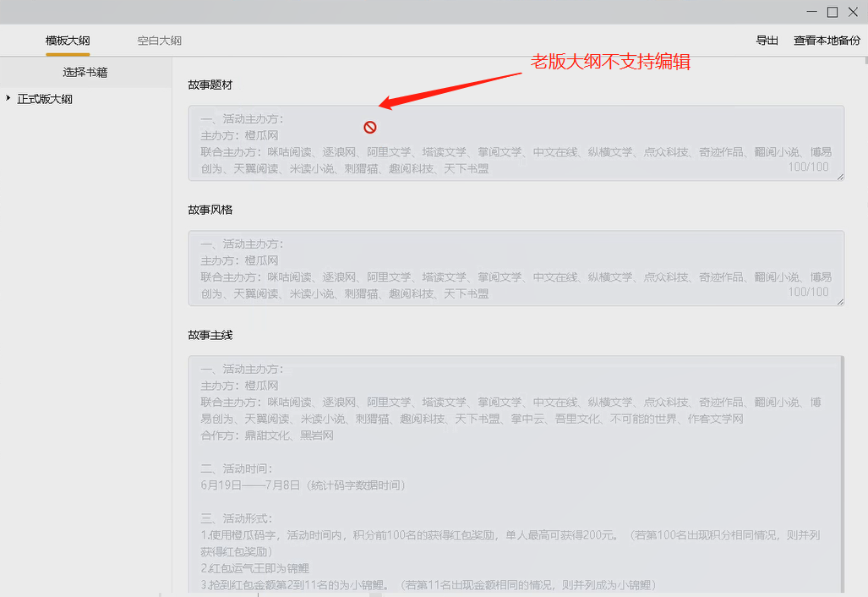
Task: Open 查看本地备份 local backups
Action: click(x=827, y=41)
